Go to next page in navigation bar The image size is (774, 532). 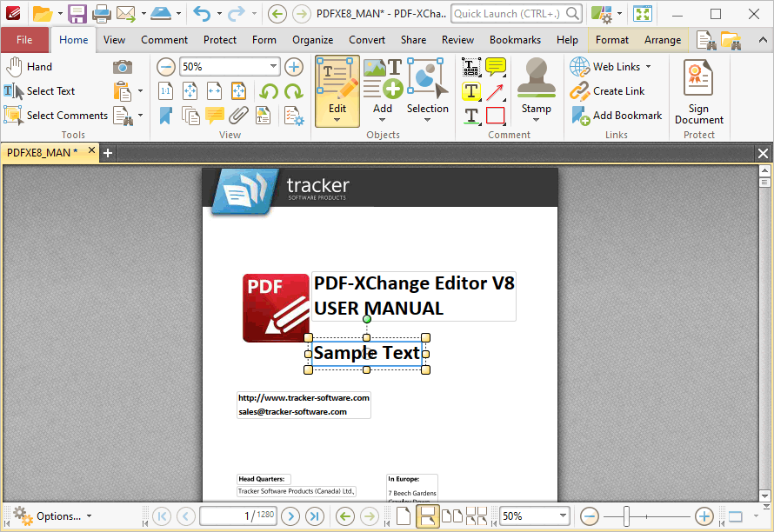coord(290,516)
